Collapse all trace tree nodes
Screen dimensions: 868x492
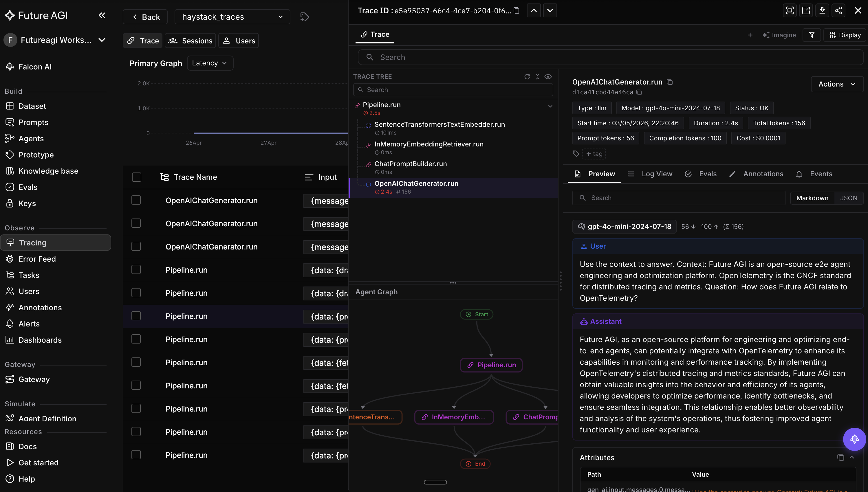[x=537, y=77]
